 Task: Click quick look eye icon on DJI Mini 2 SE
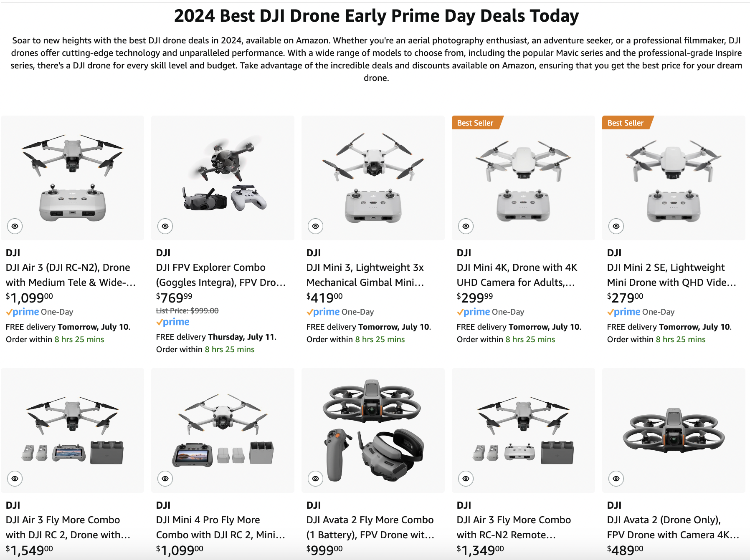616,226
